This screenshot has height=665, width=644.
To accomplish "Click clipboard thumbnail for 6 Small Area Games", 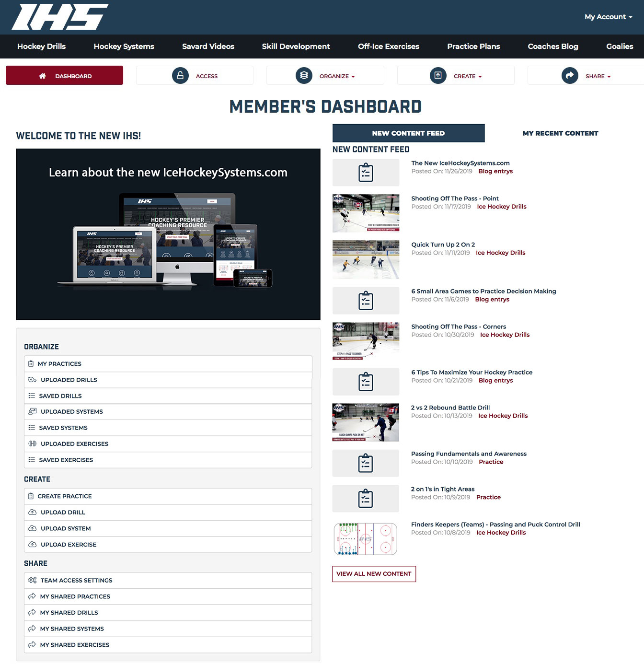I will point(366,301).
